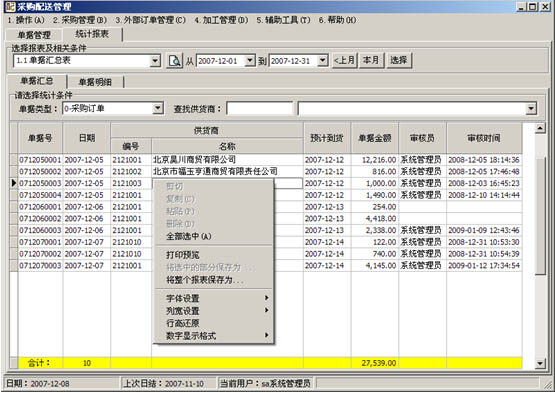Click the 编号 supplier sub-column header
The width and height of the screenshot is (555, 393).
(x=131, y=146)
